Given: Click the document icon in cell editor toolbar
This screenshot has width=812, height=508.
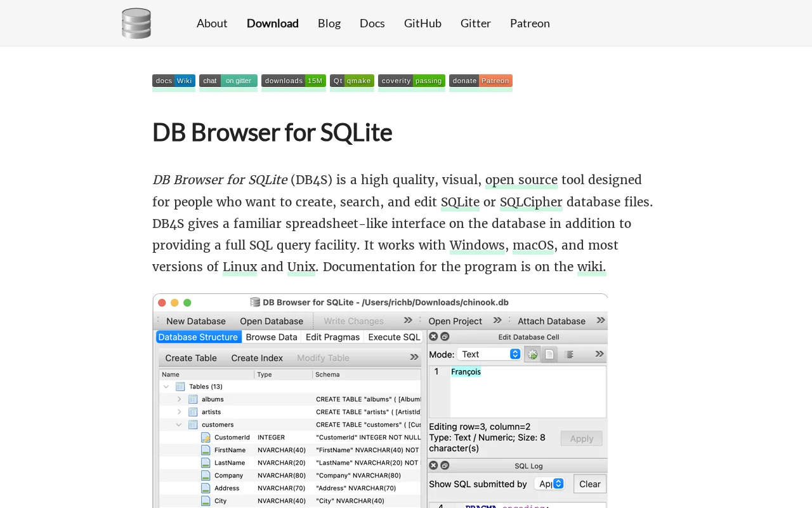Looking at the screenshot, I should [549, 354].
